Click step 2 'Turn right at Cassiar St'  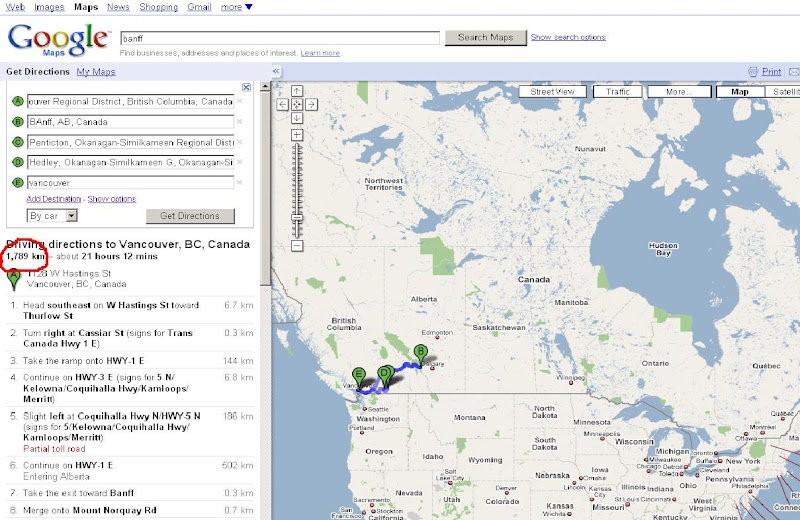point(131,338)
